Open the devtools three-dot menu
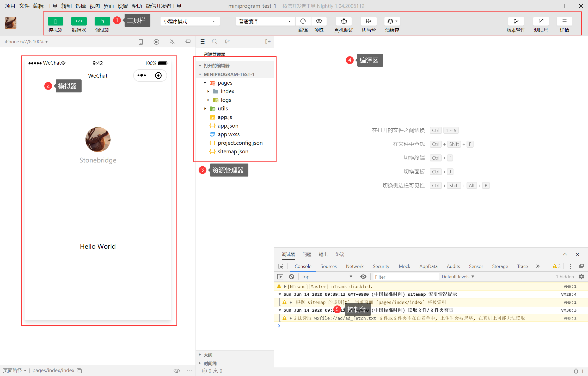The width and height of the screenshot is (588, 376). (x=571, y=266)
